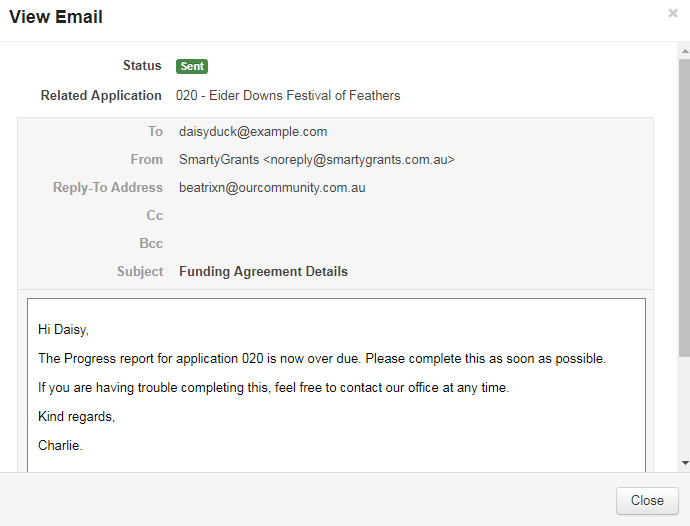690x526 pixels.
Task: Click the 'feel free to contact our office' line
Action: point(273,387)
